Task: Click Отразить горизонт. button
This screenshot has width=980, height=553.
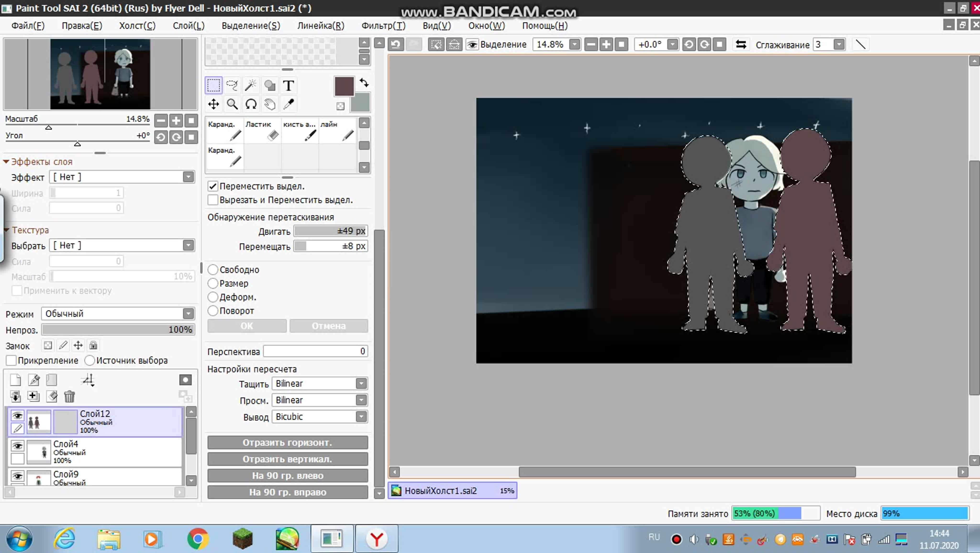Action: [288, 442]
